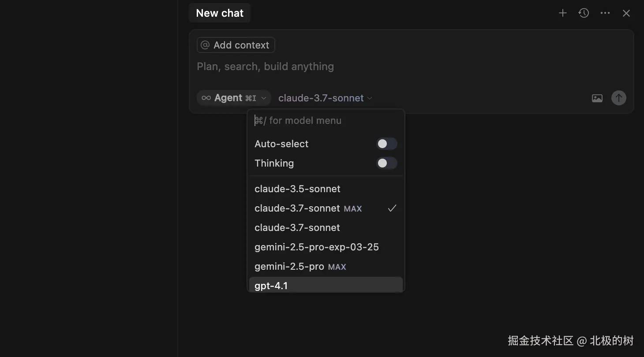Click the New chat tab
This screenshot has width=644, height=357.
point(220,13)
